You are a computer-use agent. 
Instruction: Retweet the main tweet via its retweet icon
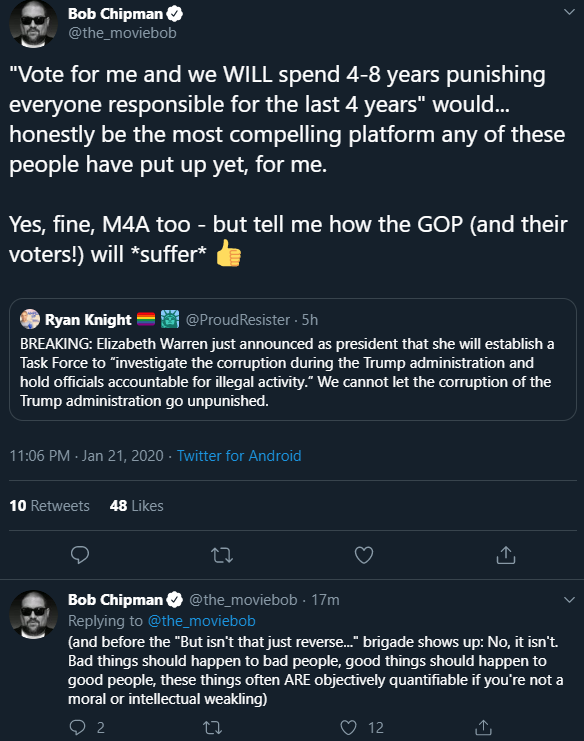[222, 555]
